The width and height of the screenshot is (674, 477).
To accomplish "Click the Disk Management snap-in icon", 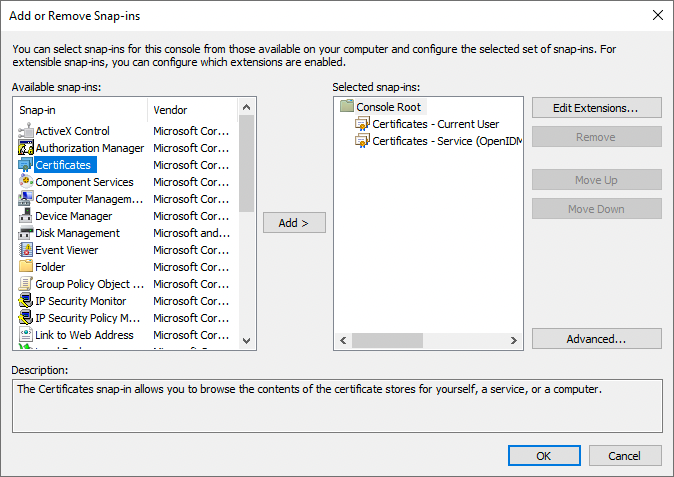I will point(26,233).
